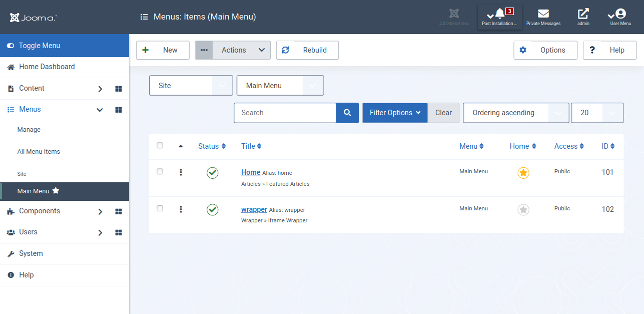
Task: Sort table by Menu column
Action: (x=471, y=146)
